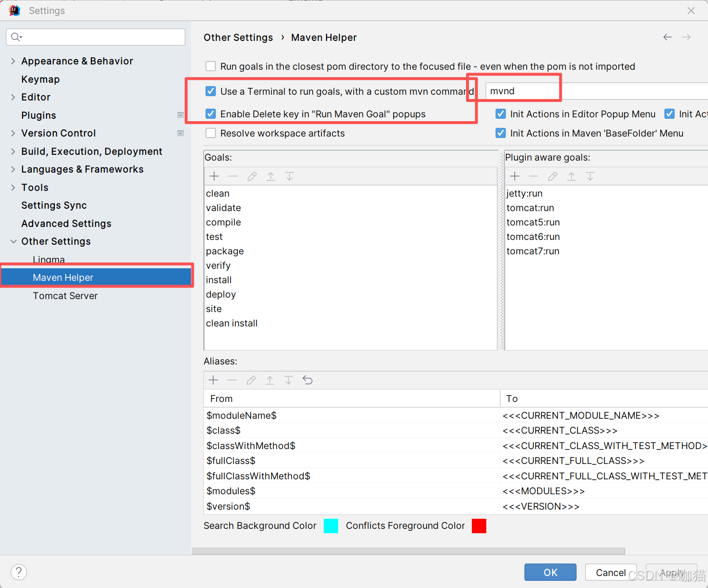Image resolution: width=708 pixels, height=588 pixels.
Task: Click the 'To' column header
Action: coord(604,399)
